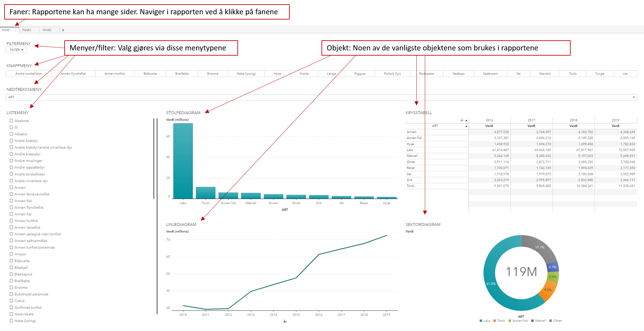The width and height of the screenshot is (644, 331).
Task: Enable the Blåkveite checkbox in list
Action: [11, 261]
